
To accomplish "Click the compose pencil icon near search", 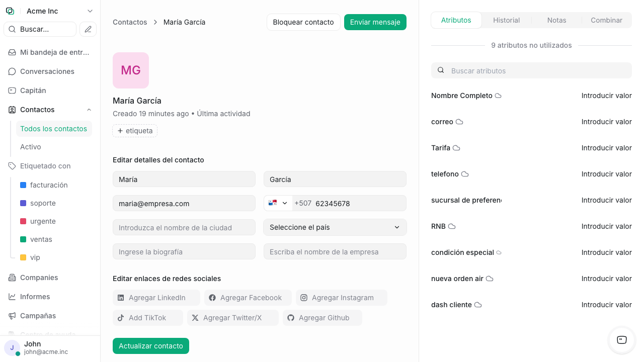I will 88,29.
